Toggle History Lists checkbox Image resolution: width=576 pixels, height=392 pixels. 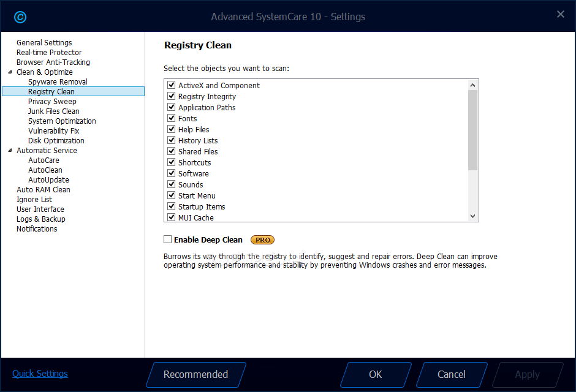(171, 140)
